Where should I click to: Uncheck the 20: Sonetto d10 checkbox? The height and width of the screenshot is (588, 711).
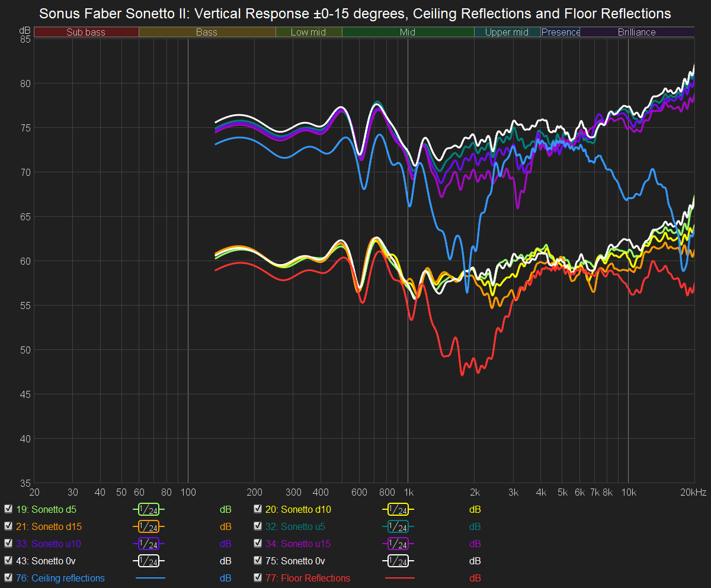(258, 509)
